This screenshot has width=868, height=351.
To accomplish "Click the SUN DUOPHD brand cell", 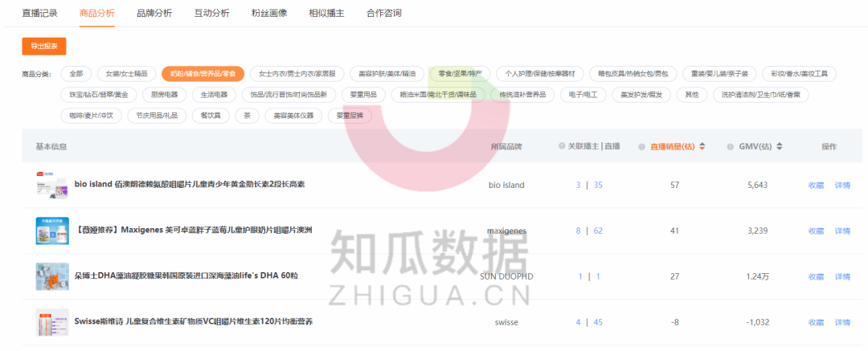I will [x=506, y=276].
